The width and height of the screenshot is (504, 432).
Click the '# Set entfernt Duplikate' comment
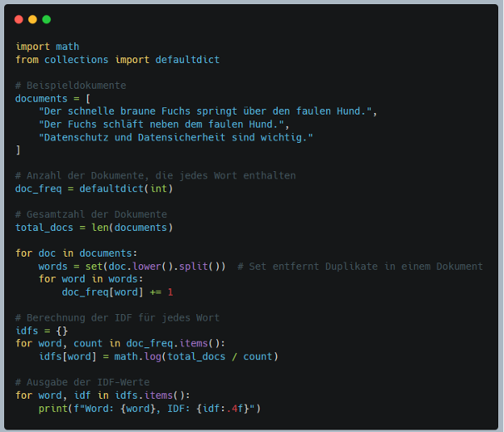(360, 267)
